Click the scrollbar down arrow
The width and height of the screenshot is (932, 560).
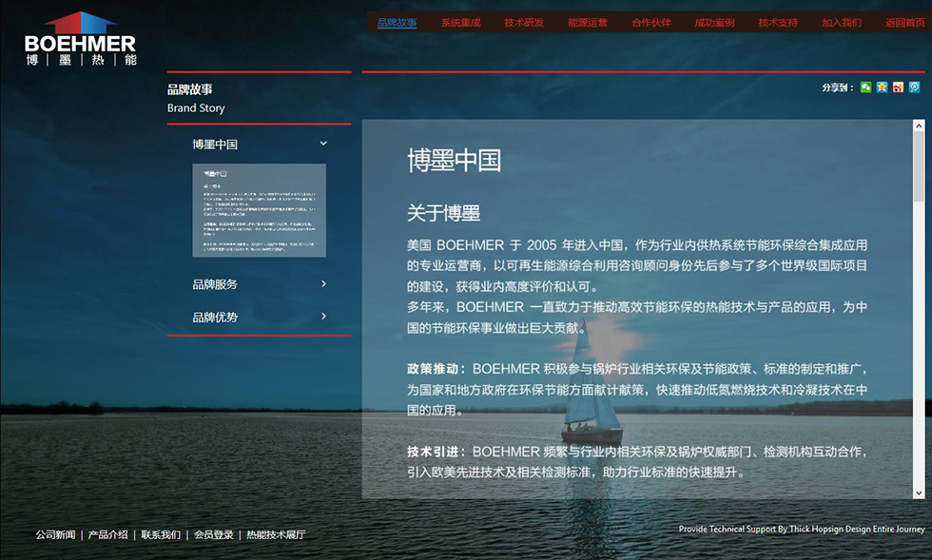tap(919, 492)
